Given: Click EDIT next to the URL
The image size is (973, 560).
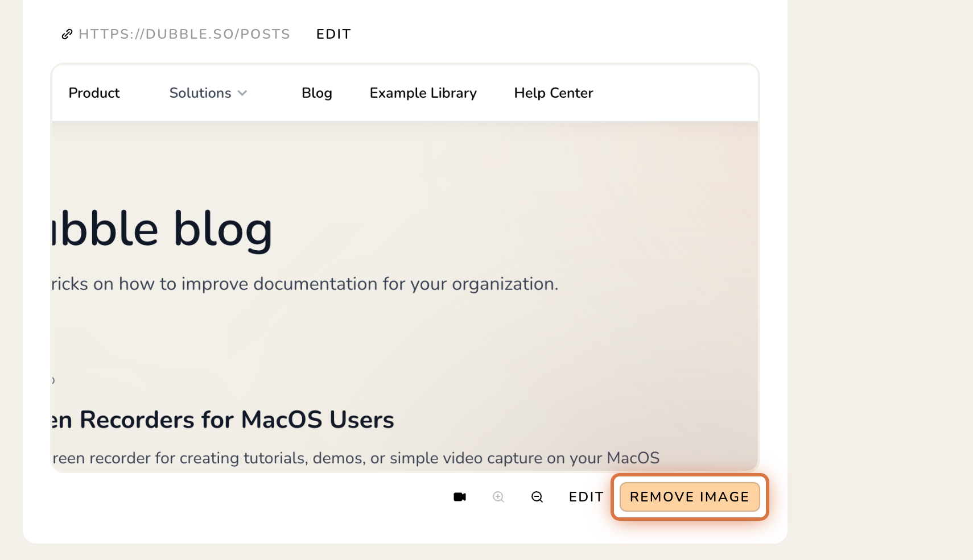Looking at the screenshot, I should (x=334, y=34).
